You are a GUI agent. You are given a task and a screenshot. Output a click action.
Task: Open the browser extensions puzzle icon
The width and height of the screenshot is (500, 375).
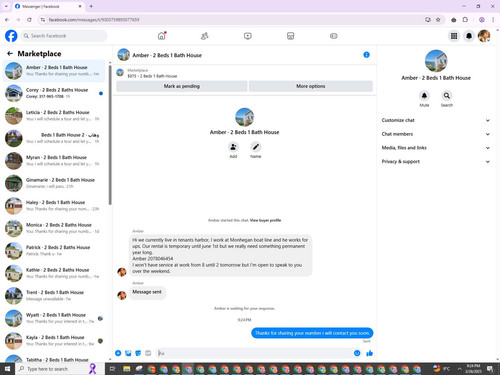point(465,20)
